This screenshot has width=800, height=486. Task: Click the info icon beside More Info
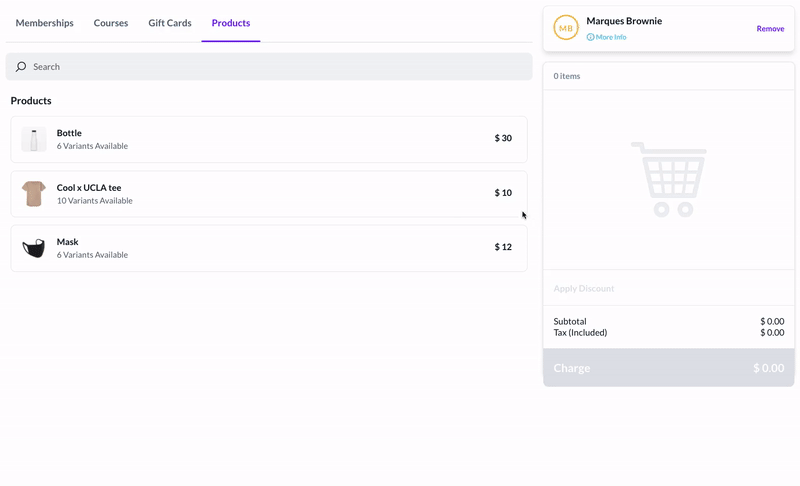590,37
